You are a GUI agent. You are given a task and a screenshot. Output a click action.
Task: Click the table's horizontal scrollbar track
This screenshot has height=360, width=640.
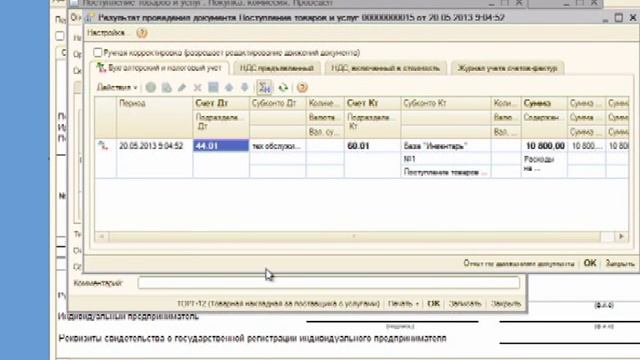click(x=354, y=236)
